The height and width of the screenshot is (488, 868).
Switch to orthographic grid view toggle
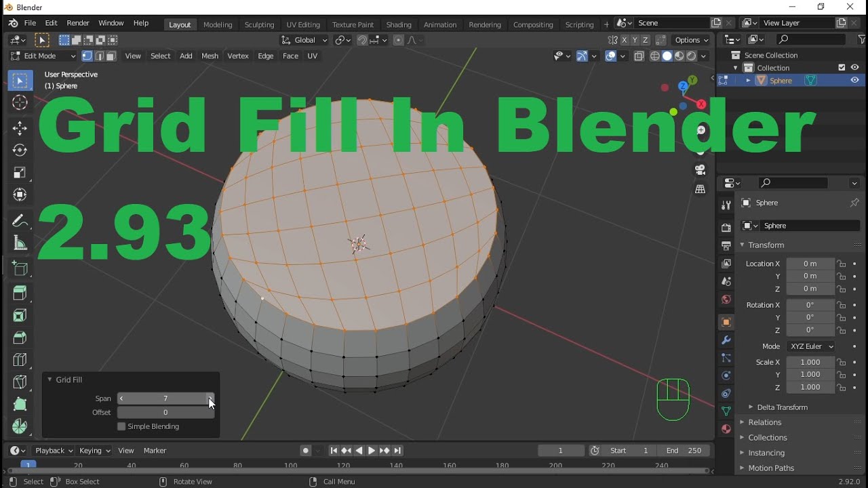tap(701, 190)
